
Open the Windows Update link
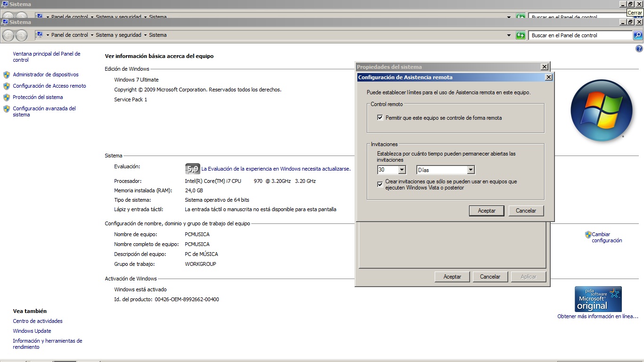(32, 331)
